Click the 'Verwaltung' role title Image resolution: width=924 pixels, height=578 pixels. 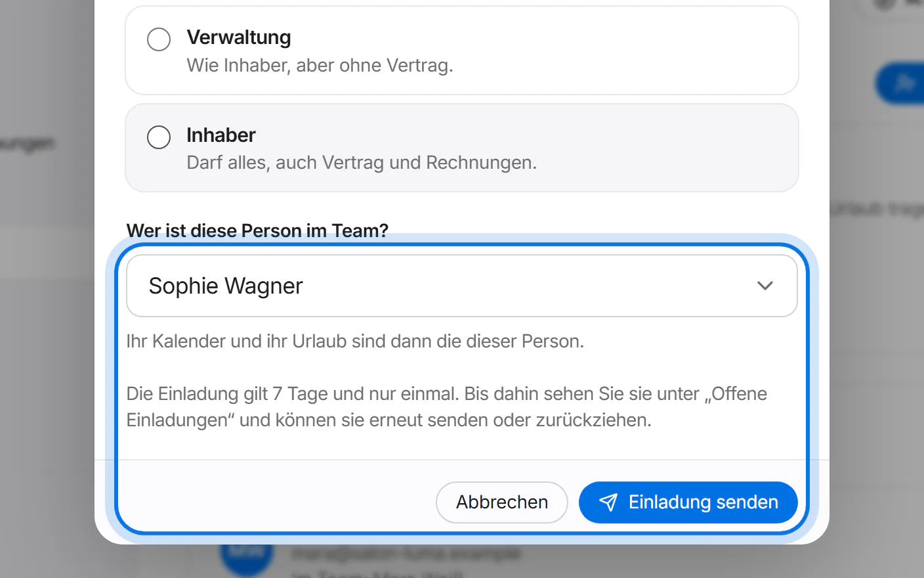coord(239,37)
